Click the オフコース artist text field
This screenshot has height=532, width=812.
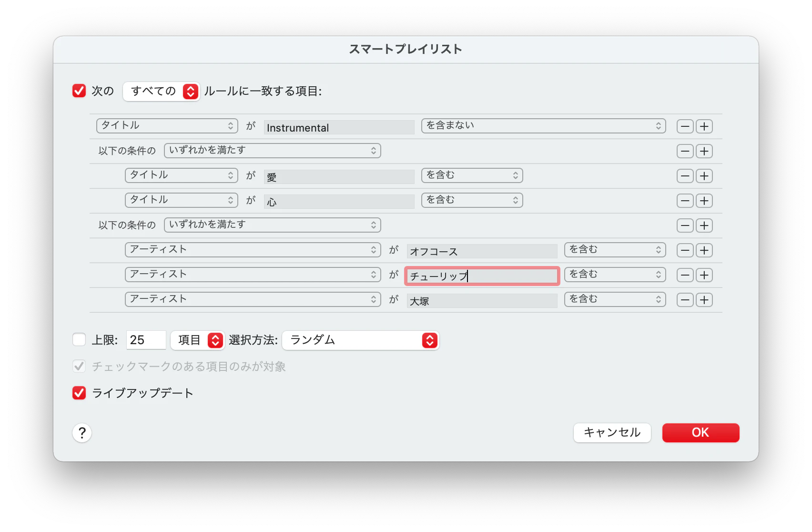point(482,251)
